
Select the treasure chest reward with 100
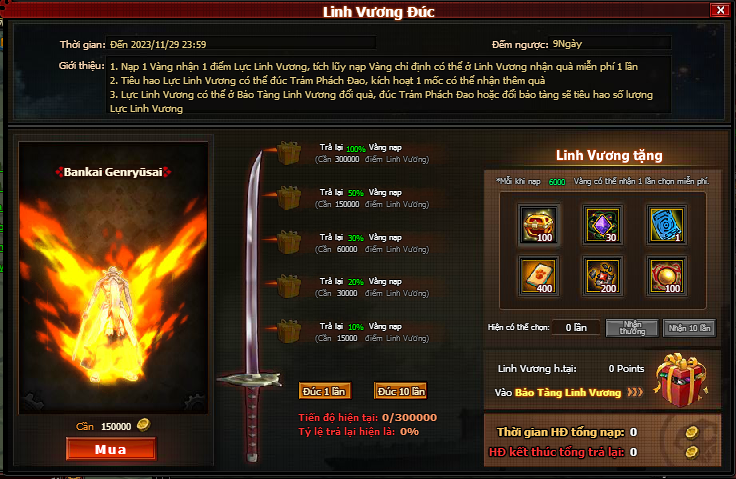(538, 225)
